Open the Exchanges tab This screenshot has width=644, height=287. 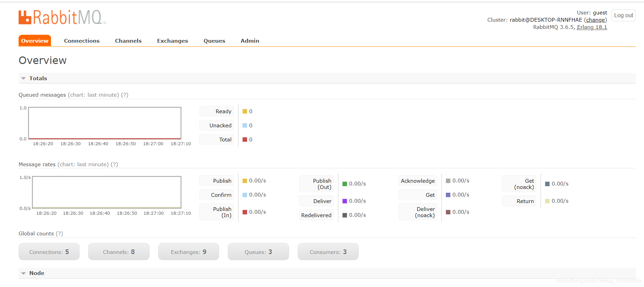173,41
